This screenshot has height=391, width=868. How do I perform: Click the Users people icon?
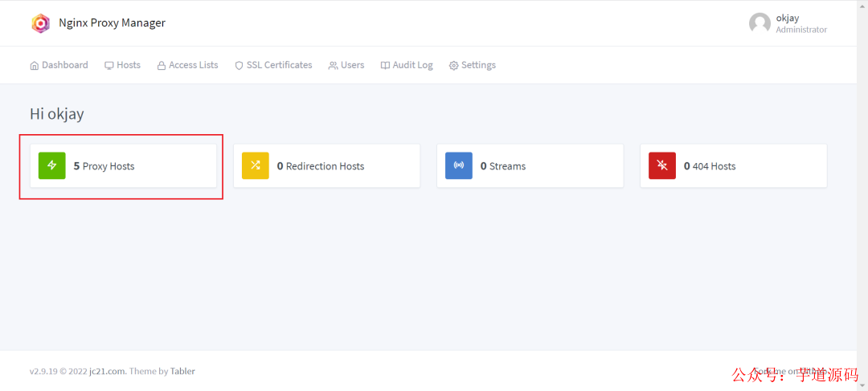click(333, 65)
